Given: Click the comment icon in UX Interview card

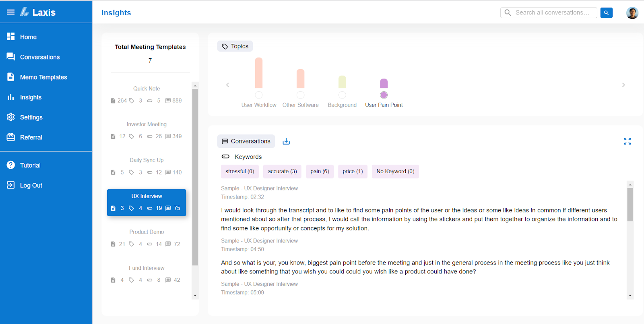Looking at the screenshot, I should 168,208.
